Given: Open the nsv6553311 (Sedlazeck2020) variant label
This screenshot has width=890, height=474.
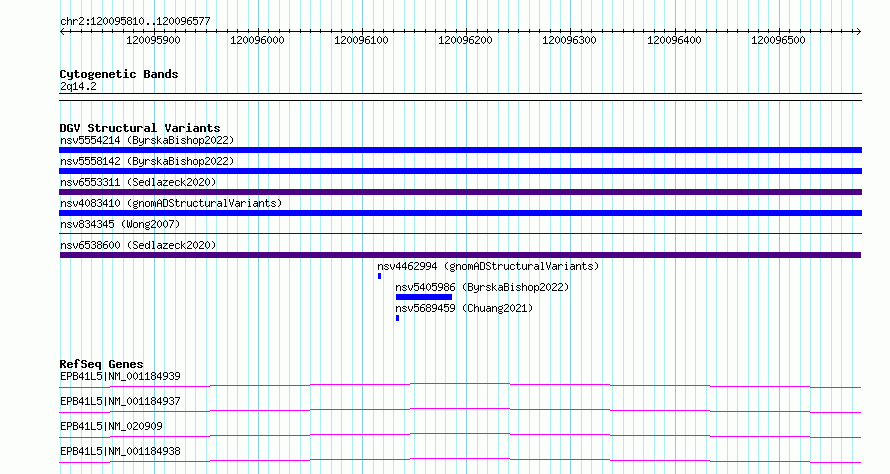Looking at the screenshot, I should 138,182.
